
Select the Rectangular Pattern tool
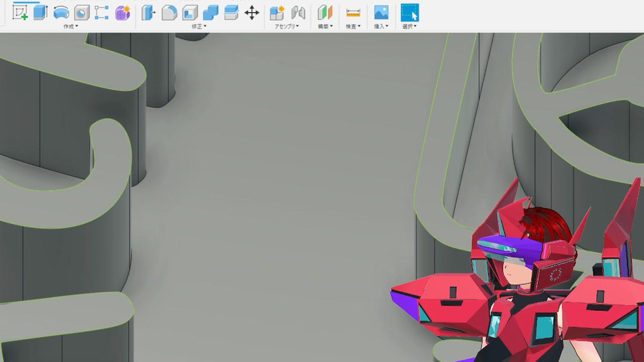tap(101, 13)
